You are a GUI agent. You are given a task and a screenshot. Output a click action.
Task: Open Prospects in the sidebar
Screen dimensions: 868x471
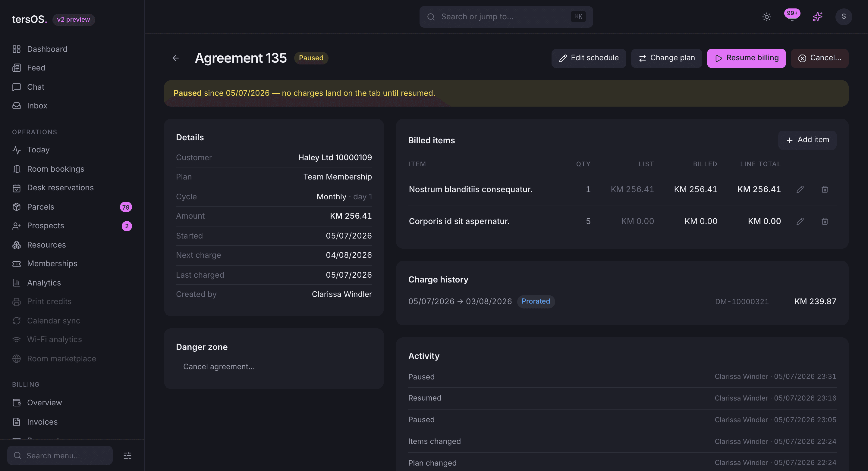pyautogui.click(x=72, y=226)
